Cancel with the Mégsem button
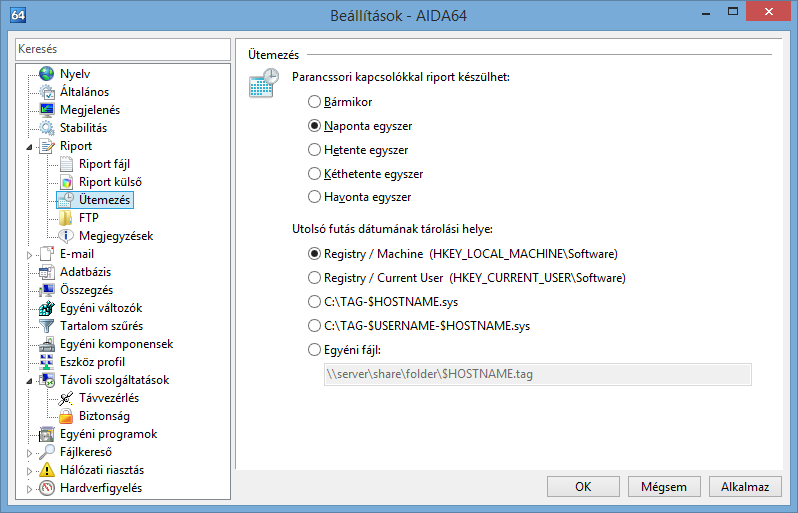 tap(664, 487)
